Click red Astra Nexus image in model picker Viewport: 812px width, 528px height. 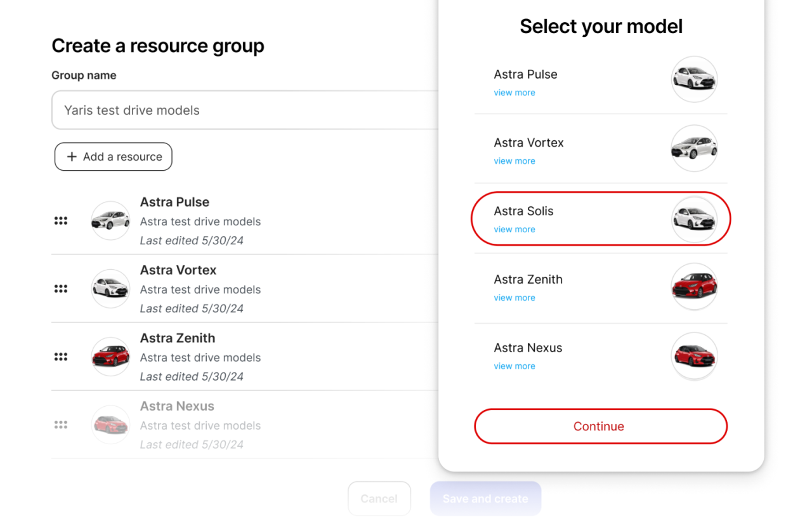click(x=694, y=356)
